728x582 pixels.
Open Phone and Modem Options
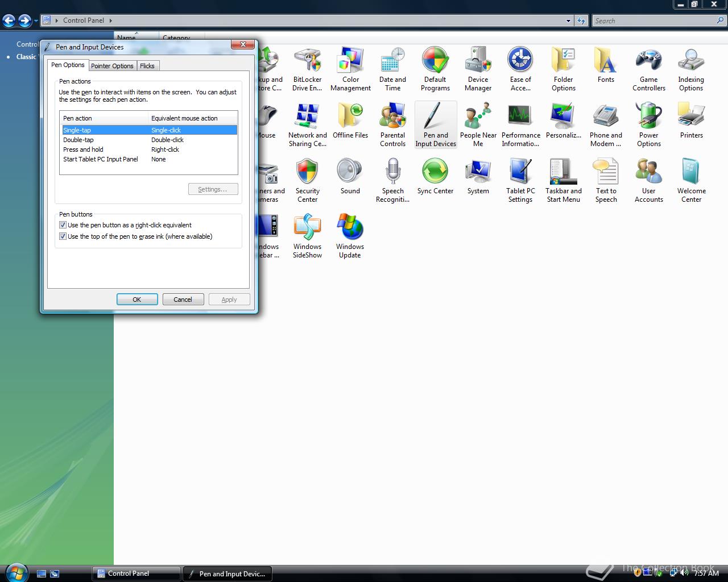tap(606, 125)
